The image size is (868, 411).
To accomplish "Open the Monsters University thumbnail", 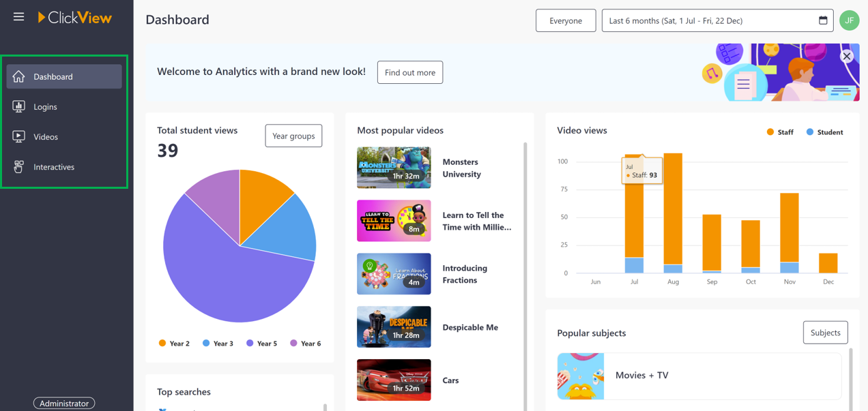I will (394, 168).
